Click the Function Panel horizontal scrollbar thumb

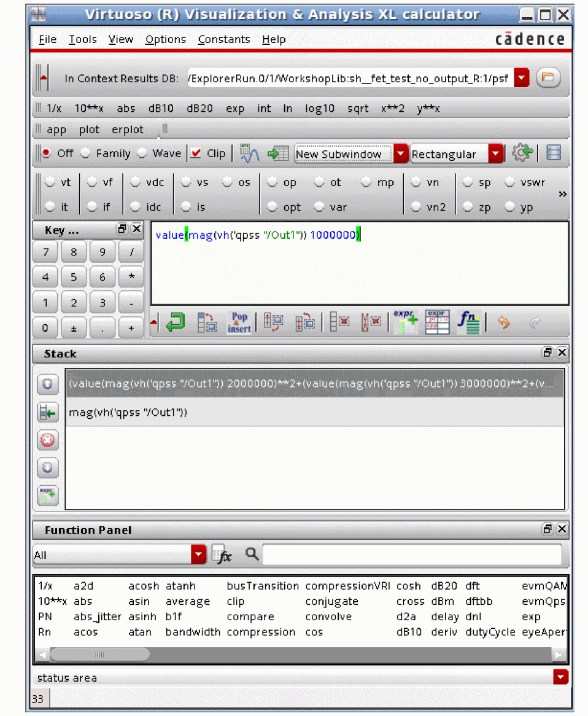(x=99, y=655)
